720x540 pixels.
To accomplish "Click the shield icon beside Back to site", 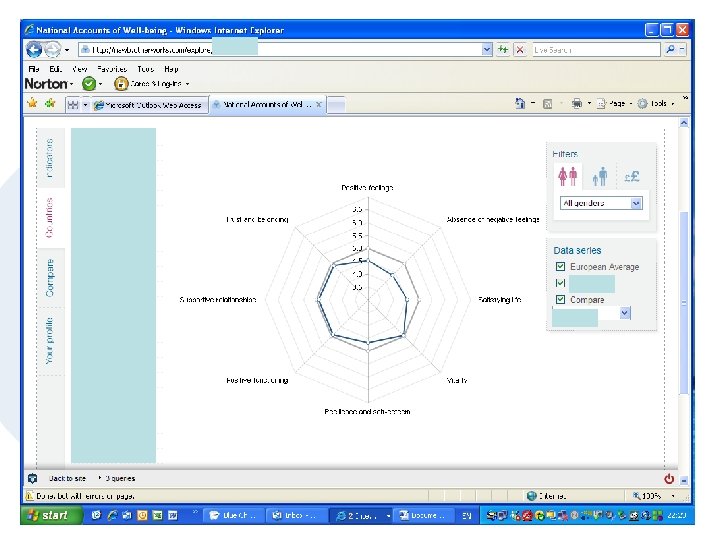I will click(x=33, y=478).
